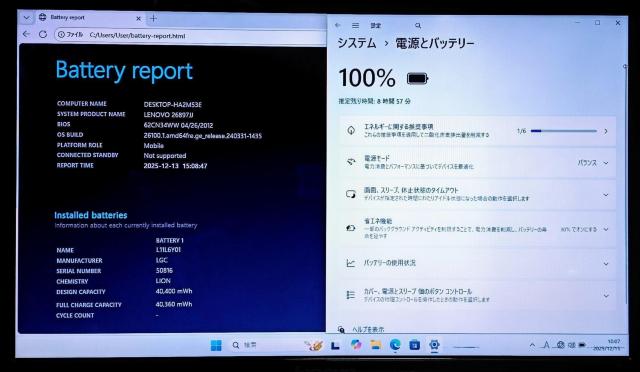
Task: Launch Copilot from the taskbar
Action: tap(356, 345)
